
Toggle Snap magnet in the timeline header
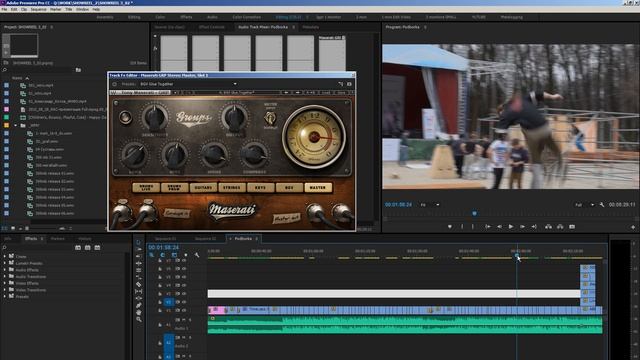tap(162, 255)
